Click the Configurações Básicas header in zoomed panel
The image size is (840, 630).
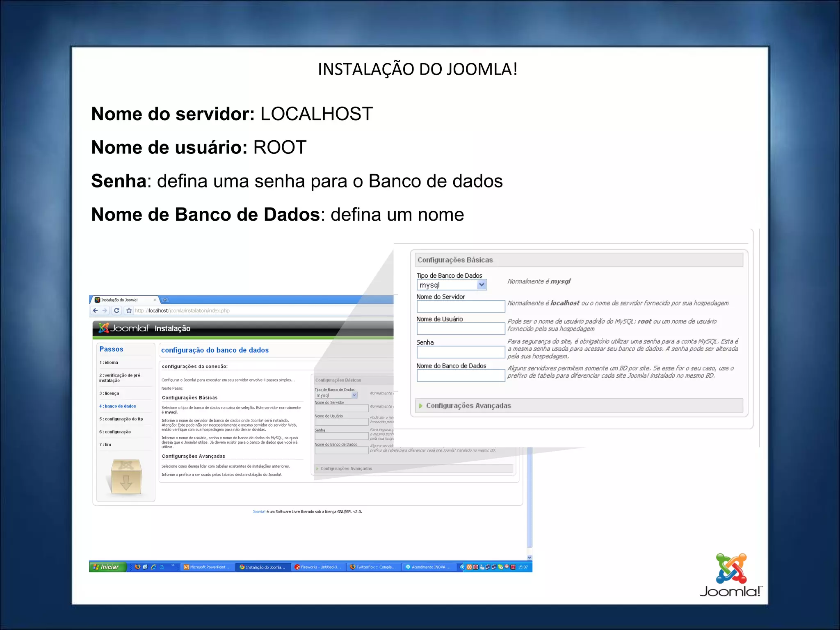click(579, 260)
